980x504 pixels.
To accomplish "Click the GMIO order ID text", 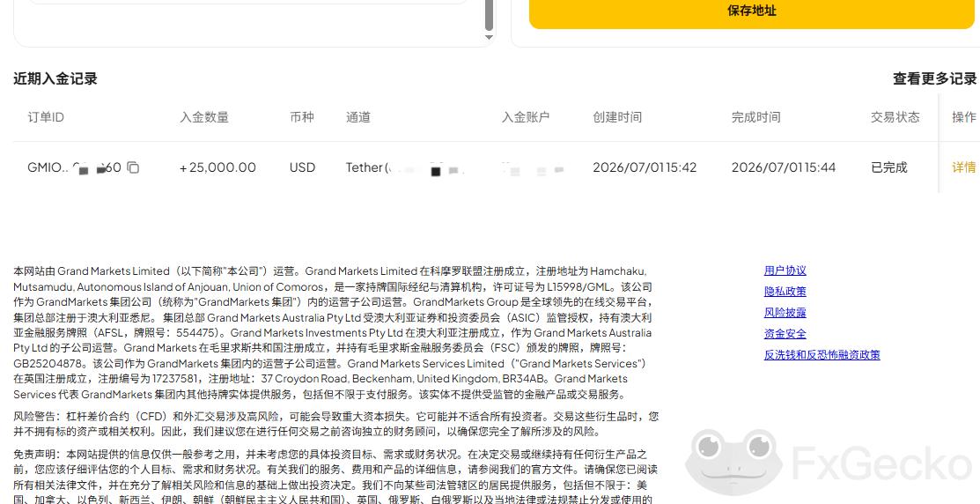I will pos(74,167).
